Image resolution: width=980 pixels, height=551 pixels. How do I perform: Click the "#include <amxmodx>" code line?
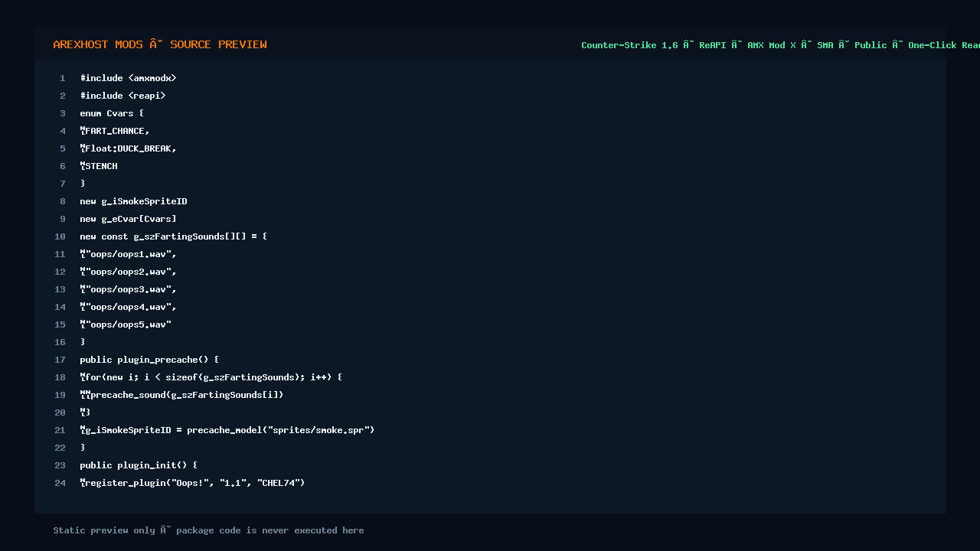(x=129, y=78)
